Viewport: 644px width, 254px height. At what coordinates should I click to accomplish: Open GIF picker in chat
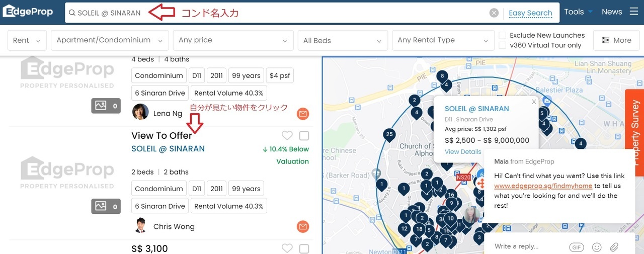577,247
